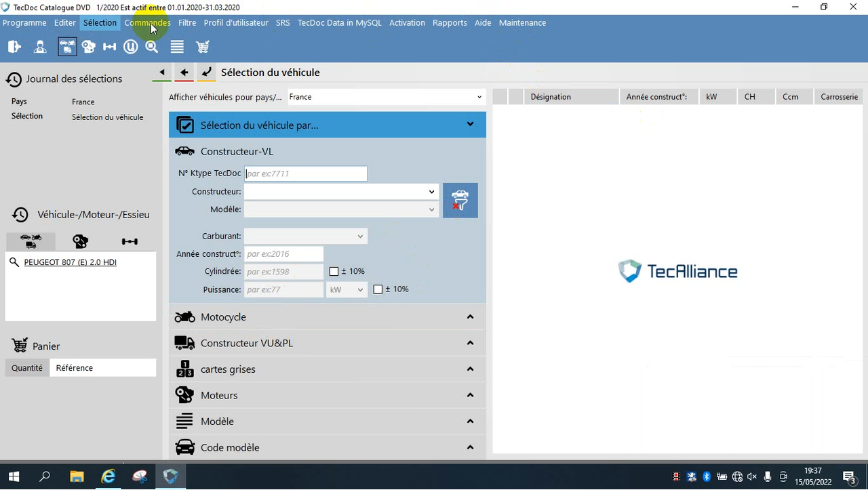The height and width of the screenshot is (490, 868).
Task: Open the Modèle dropdown
Action: pos(340,209)
